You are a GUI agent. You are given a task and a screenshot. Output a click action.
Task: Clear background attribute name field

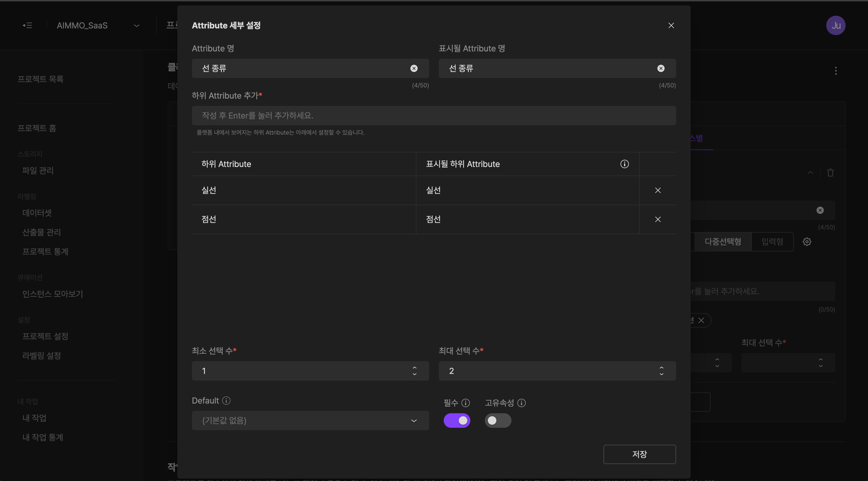[x=820, y=210]
